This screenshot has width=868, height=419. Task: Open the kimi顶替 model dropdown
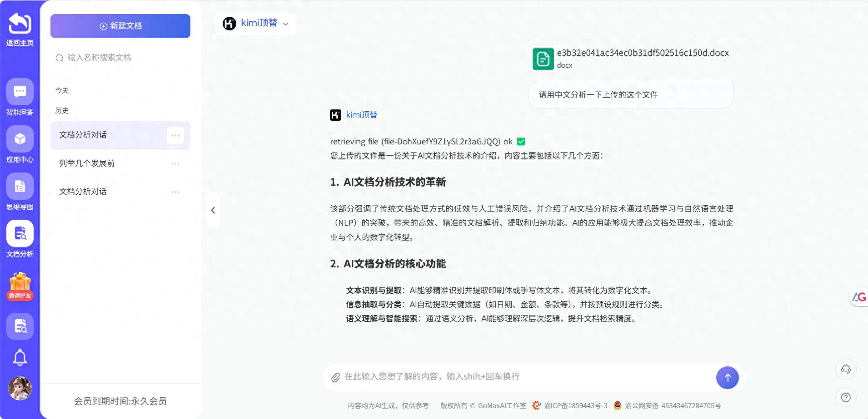tap(256, 23)
